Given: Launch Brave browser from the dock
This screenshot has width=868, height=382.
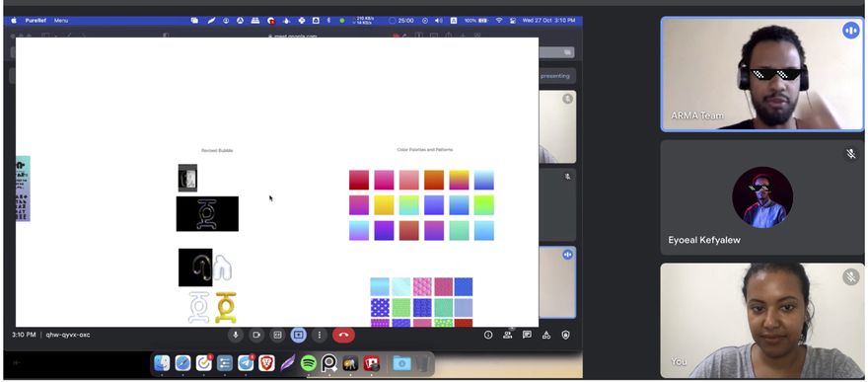Looking at the screenshot, I should pos(266,363).
